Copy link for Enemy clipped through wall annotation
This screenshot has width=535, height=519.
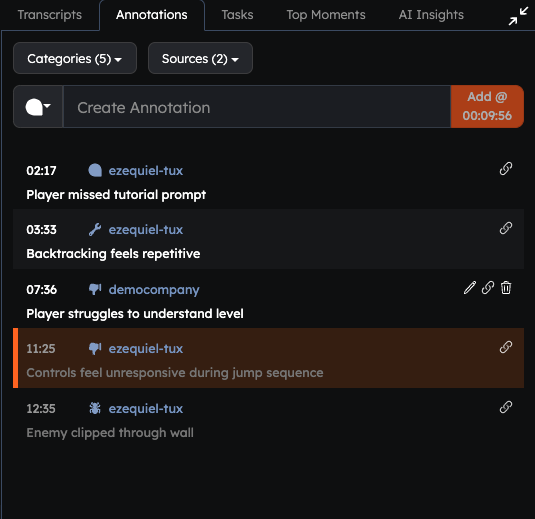coord(506,407)
